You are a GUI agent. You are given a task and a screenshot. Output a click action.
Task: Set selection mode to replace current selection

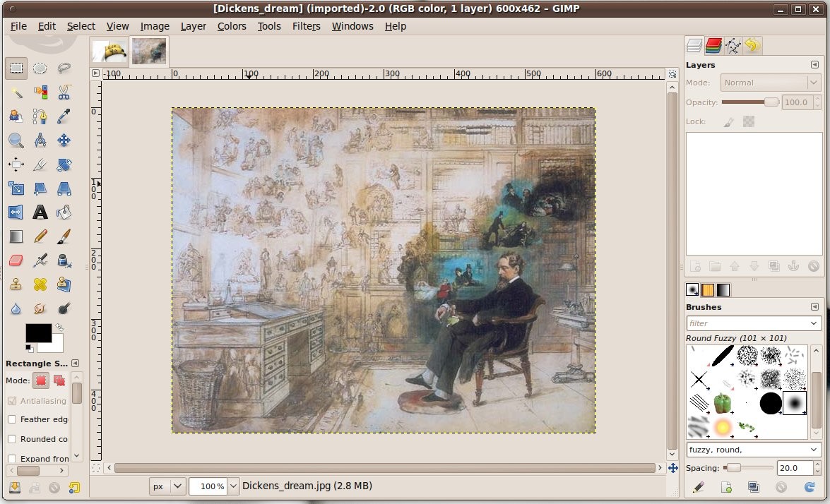coord(41,380)
